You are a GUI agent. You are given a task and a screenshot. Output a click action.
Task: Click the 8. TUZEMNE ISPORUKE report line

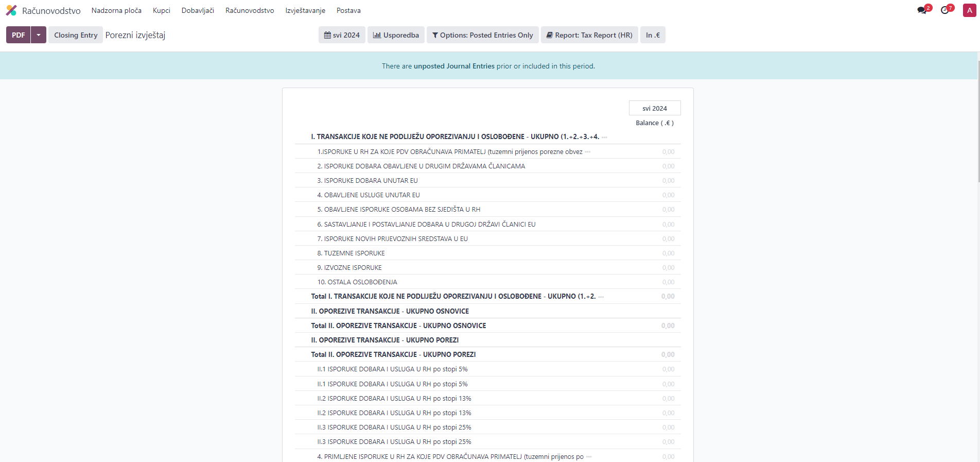[351, 253]
